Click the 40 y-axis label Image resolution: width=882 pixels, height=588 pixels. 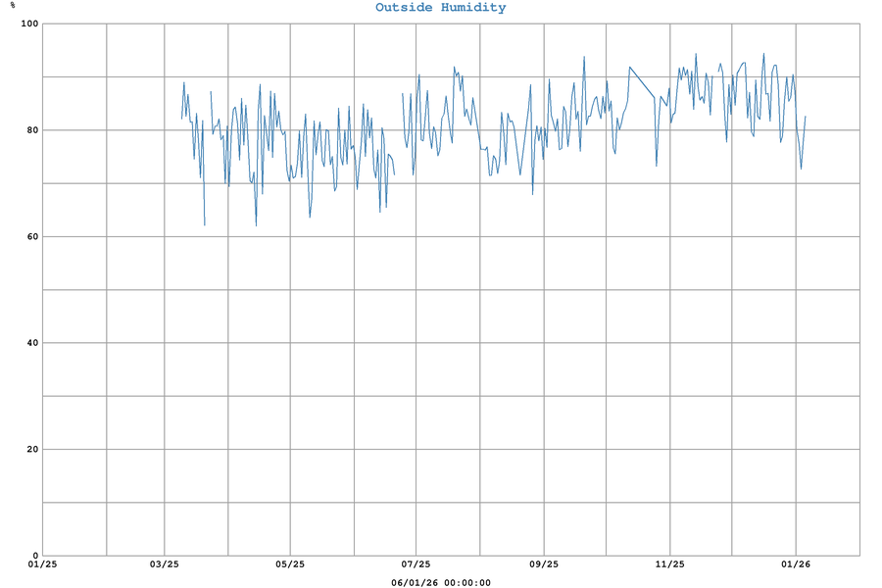pos(30,343)
